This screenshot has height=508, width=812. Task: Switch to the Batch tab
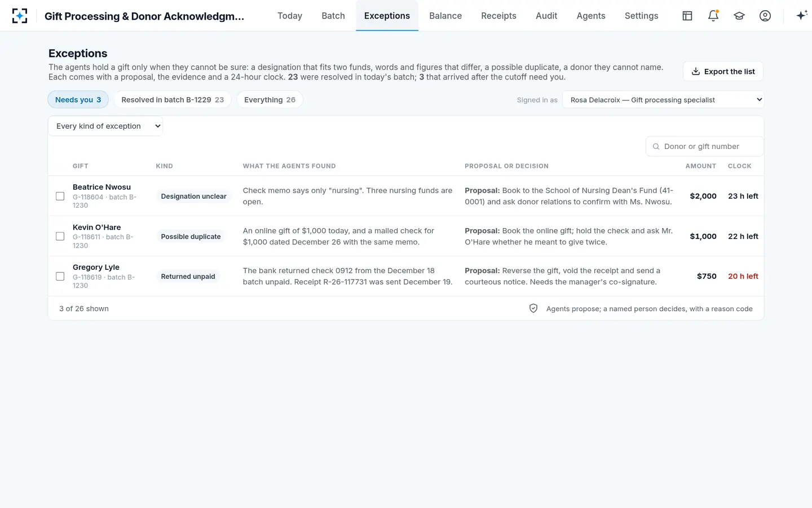(333, 16)
